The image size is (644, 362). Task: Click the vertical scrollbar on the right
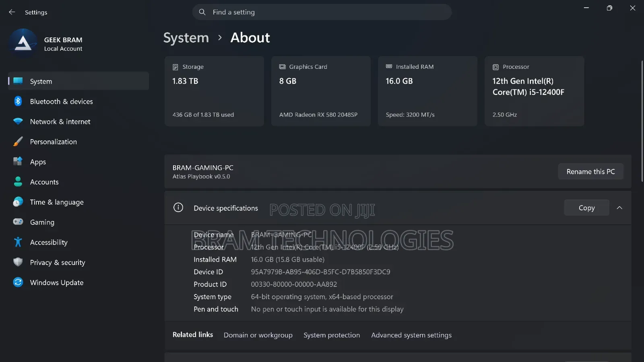[x=642, y=121]
